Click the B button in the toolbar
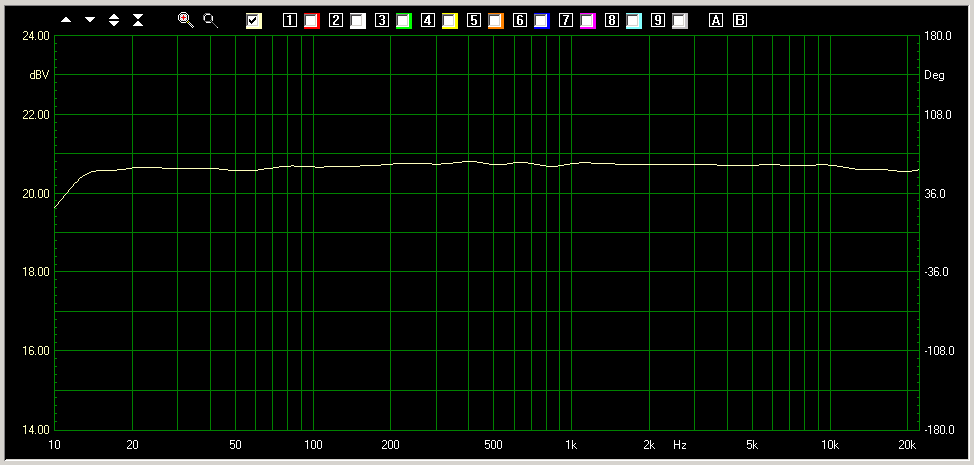 pyautogui.click(x=739, y=20)
